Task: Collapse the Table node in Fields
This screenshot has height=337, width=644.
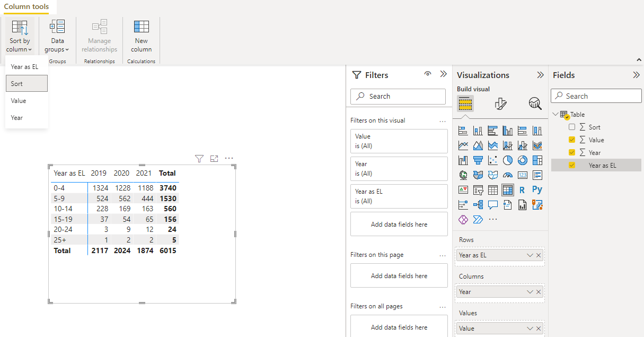Action: coord(555,114)
